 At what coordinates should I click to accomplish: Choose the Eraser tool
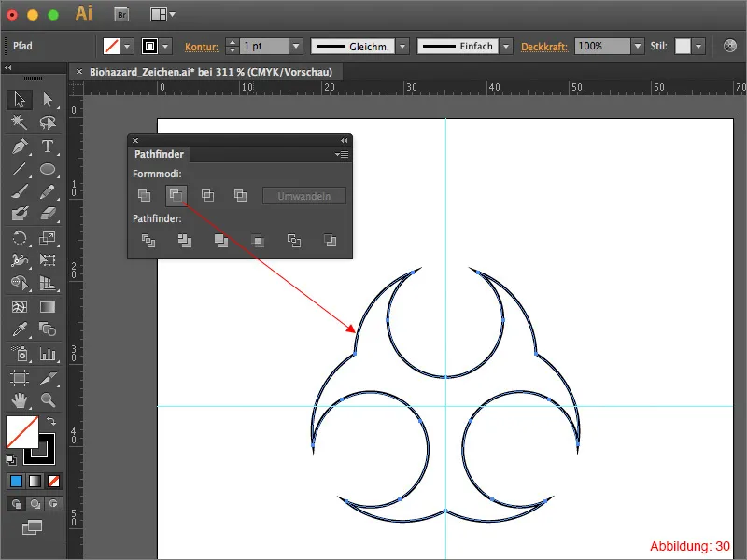48,214
